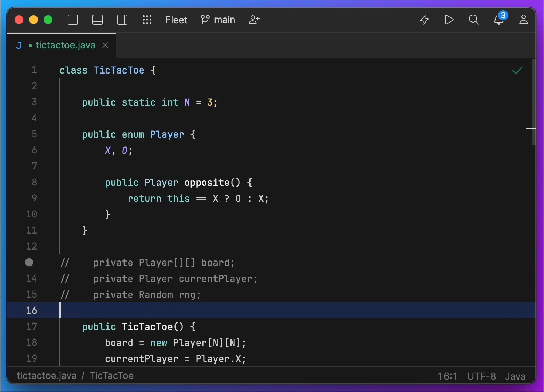Toggle the left panel sidebar
This screenshot has height=392, width=544.
coord(73,20)
